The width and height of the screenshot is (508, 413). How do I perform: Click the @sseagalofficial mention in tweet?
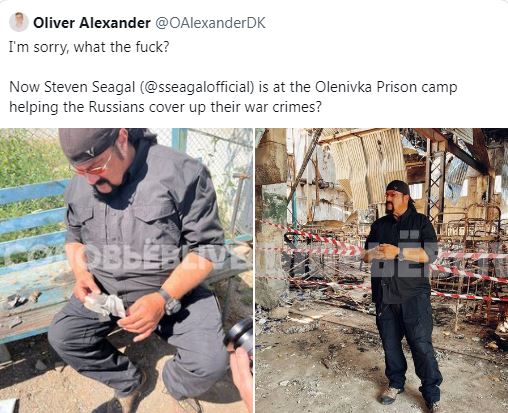195,87
